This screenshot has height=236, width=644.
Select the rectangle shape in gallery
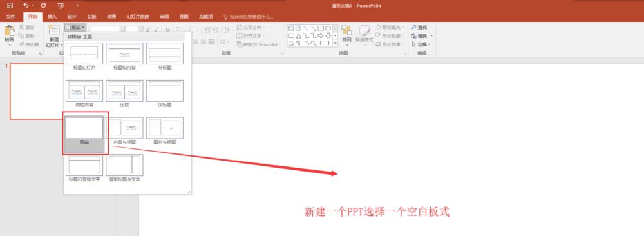point(321,28)
